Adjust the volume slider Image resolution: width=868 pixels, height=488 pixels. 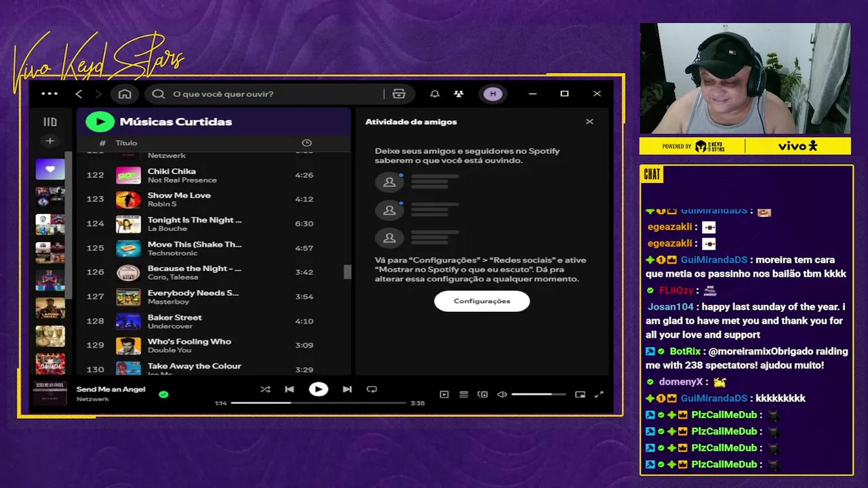click(x=539, y=394)
